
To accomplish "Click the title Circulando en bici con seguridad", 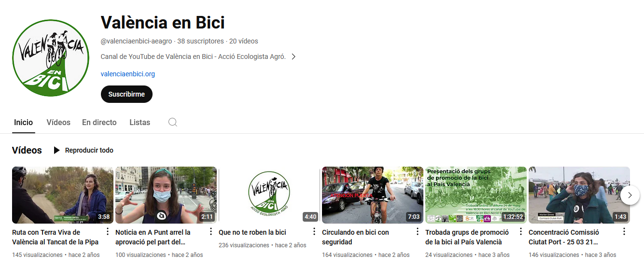I will click(x=355, y=237).
